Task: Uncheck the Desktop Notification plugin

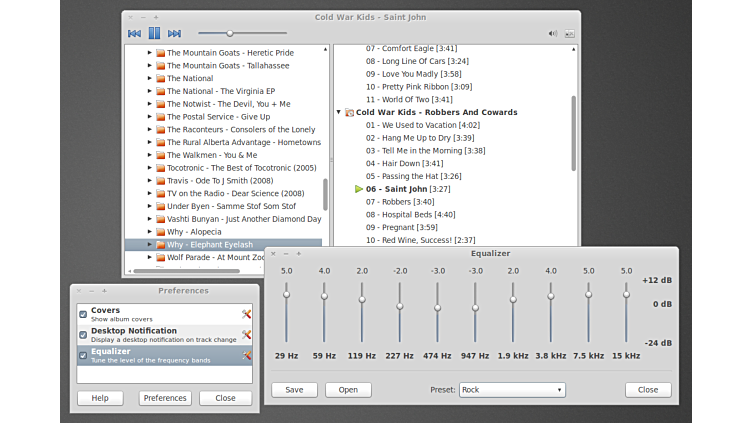Action: [x=83, y=334]
